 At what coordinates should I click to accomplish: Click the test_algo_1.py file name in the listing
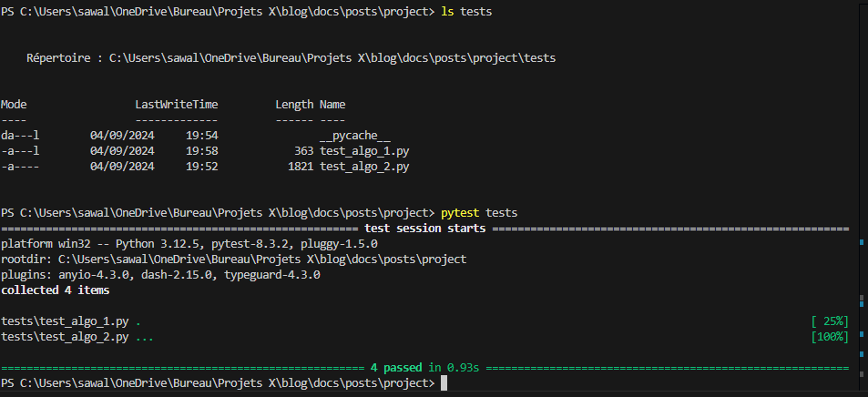tap(364, 151)
